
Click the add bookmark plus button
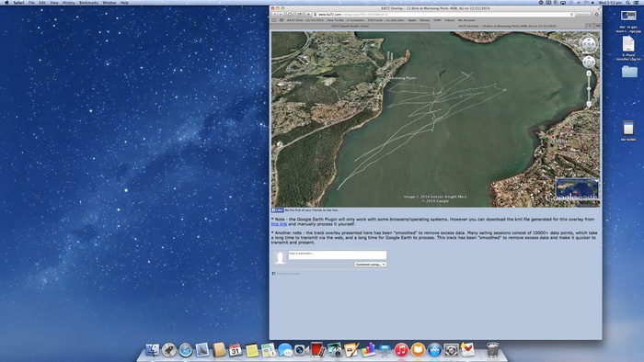tap(308, 15)
